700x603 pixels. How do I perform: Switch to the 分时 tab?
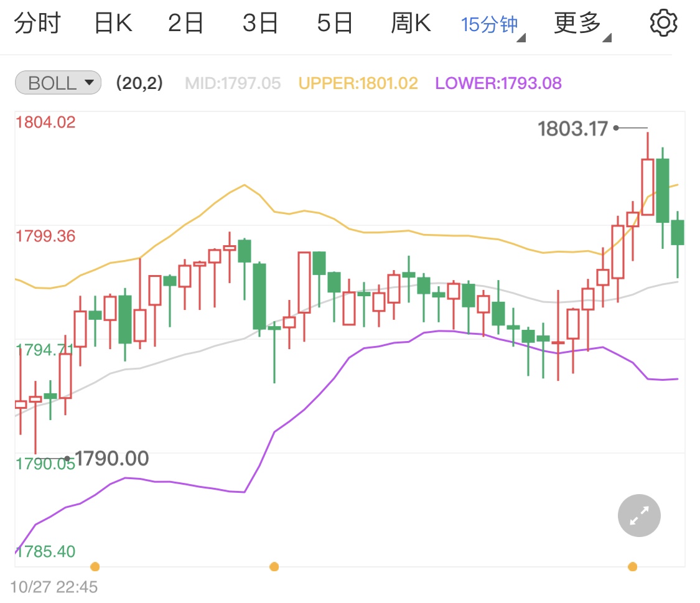37,23
